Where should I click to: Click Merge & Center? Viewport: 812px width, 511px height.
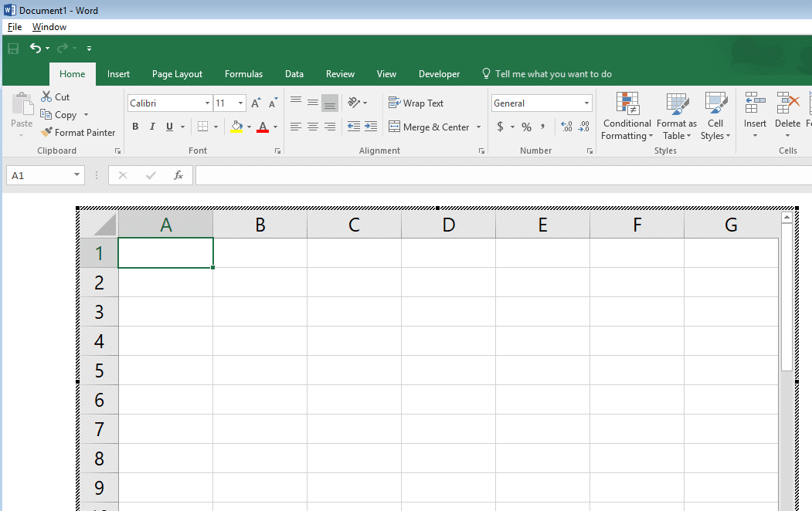[x=430, y=127]
